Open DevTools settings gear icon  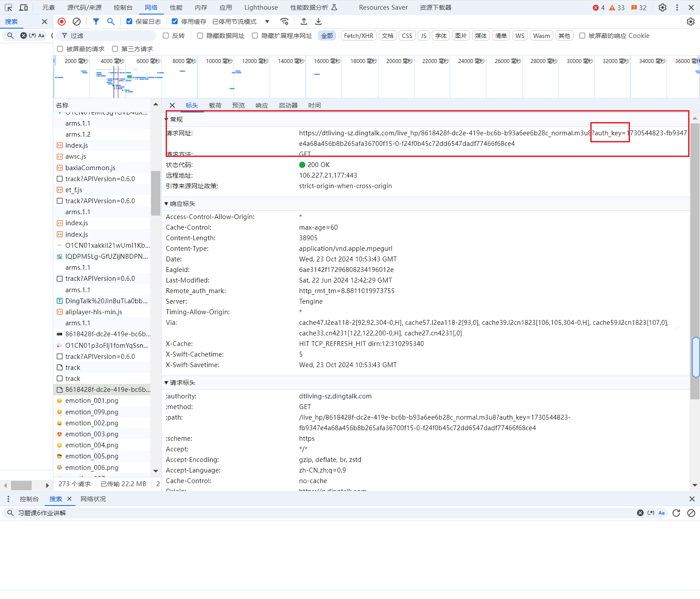pyautogui.click(x=663, y=7)
